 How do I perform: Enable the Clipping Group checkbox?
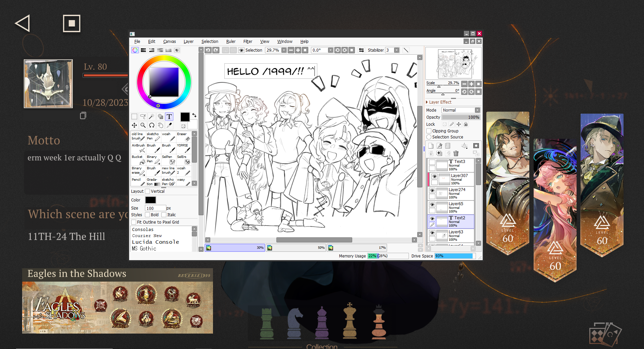[429, 131]
